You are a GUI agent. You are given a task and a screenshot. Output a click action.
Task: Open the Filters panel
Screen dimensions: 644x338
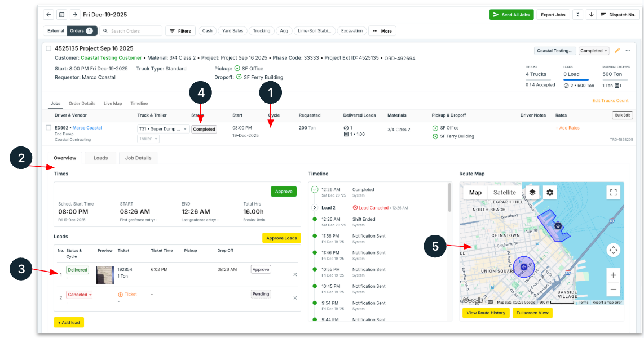(180, 31)
